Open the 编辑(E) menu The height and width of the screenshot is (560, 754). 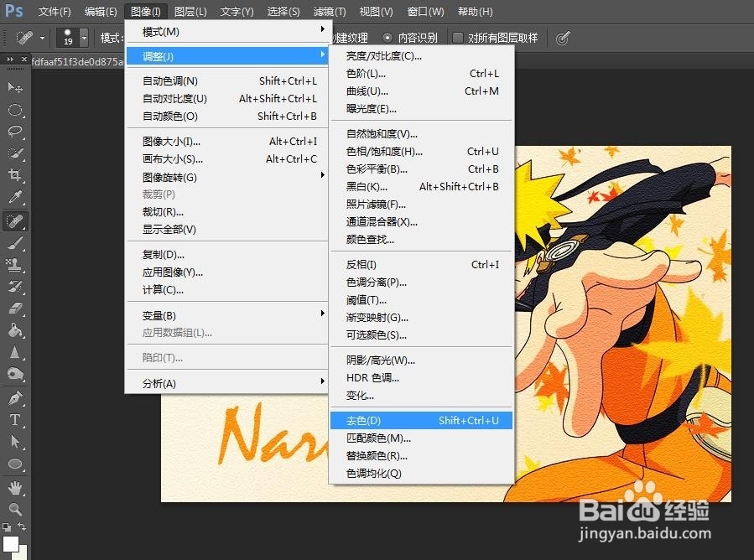click(x=101, y=11)
